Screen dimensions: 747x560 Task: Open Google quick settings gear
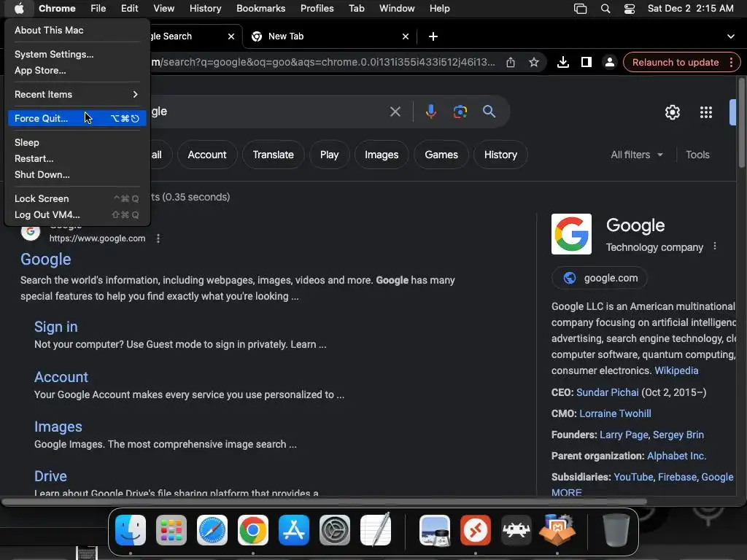(672, 112)
